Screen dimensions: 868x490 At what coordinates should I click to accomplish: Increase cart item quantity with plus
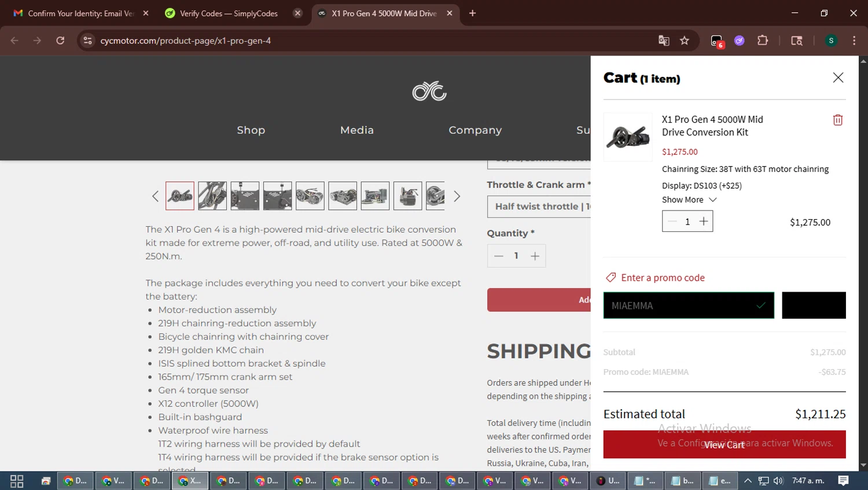coord(704,222)
